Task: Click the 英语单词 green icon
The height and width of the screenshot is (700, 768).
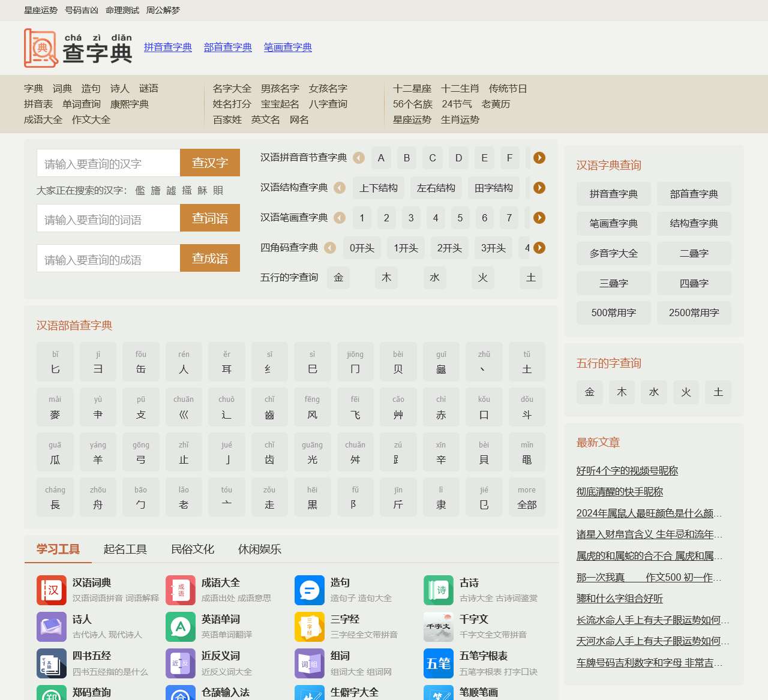Action: (x=181, y=627)
